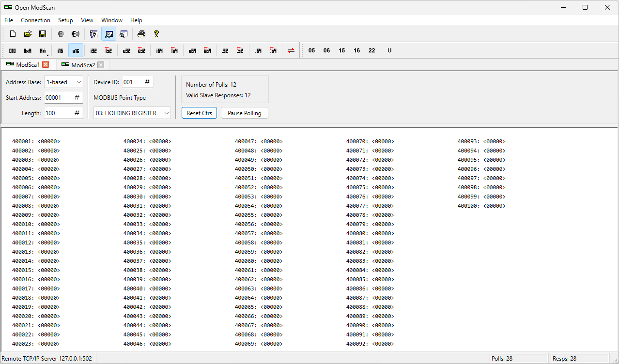
Task: Expand the ASCII format options arrow
Action: (47, 55)
